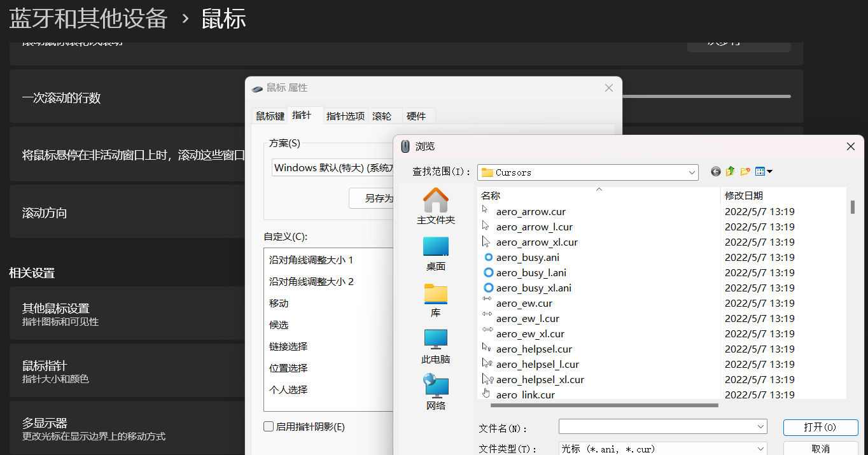Switch to the 指针选项 tab
Screen dimensions: 868x455
[x=345, y=116]
